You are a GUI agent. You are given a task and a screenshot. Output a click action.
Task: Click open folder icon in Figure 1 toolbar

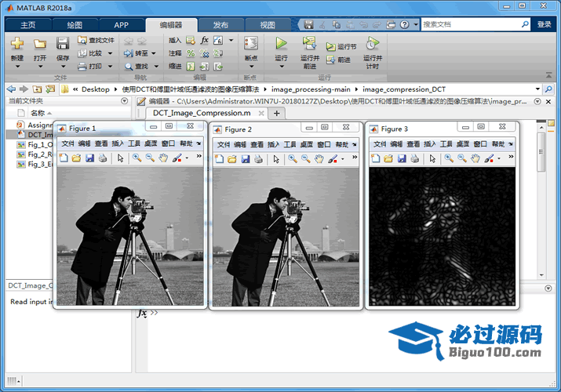pyautogui.click(x=76, y=158)
